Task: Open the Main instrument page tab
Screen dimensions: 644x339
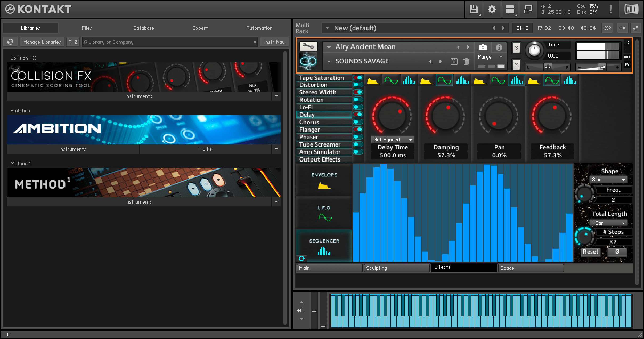Action: click(329, 268)
